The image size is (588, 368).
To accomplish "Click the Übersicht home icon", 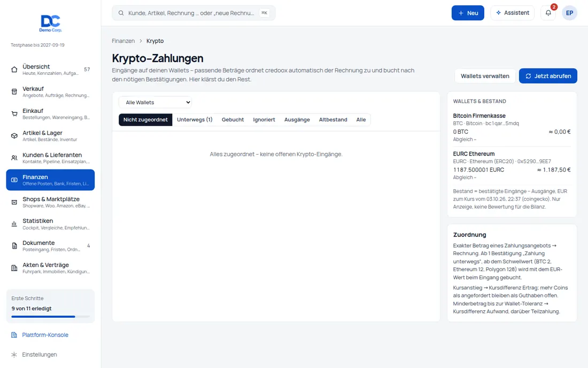I will coord(14,70).
